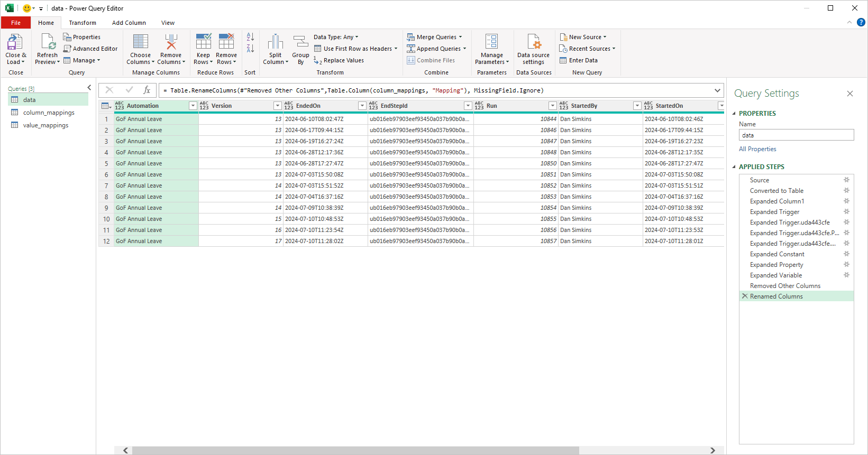Sort ascending with the A-Z icon

click(250, 37)
